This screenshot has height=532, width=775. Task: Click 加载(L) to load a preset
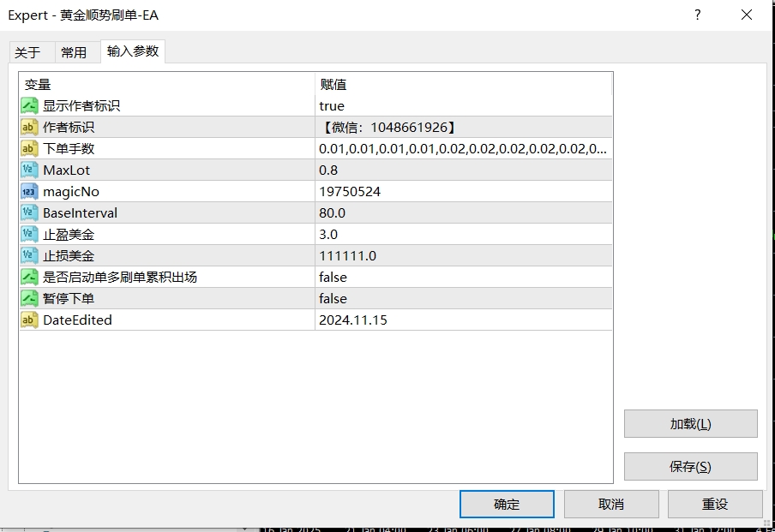coord(690,424)
